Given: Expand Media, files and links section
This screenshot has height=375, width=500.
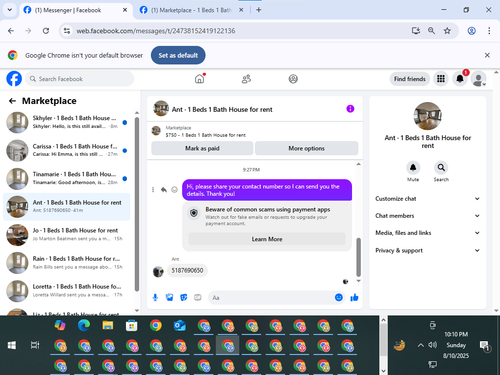Looking at the screenshot, I should [x=428, y=233].
